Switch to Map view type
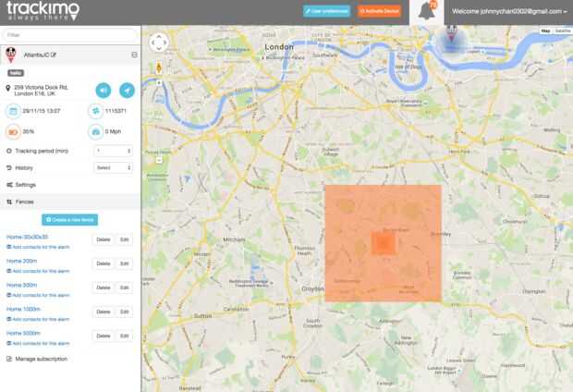The width and height of the screenshot is (573, 392). click(545, 31)
